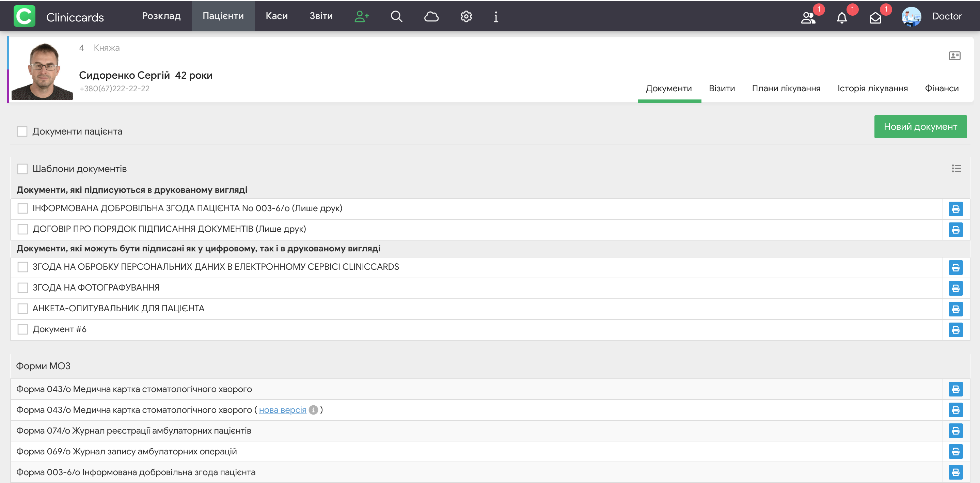Image resolution: width=980 pixels, height=483 pixels.
Task: Open the Пацієнти menu
Action: 223,16
